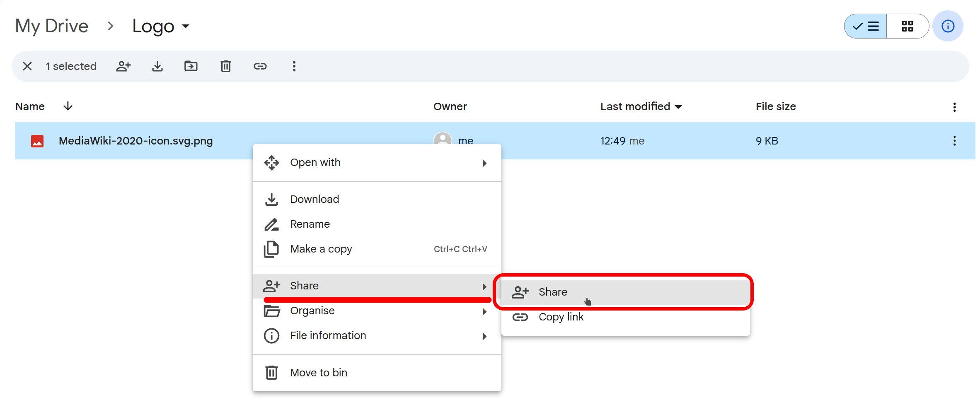Screen dimensions: 980x419
Task: Go to My Drive breadcrumb
Action: (x=52, y=26)
